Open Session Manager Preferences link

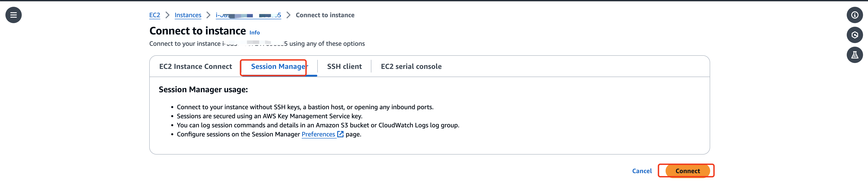point(318,134)
